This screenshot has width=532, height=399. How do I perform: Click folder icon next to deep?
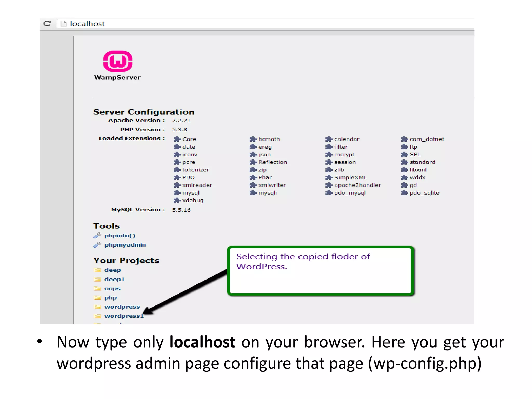[97, 270]
